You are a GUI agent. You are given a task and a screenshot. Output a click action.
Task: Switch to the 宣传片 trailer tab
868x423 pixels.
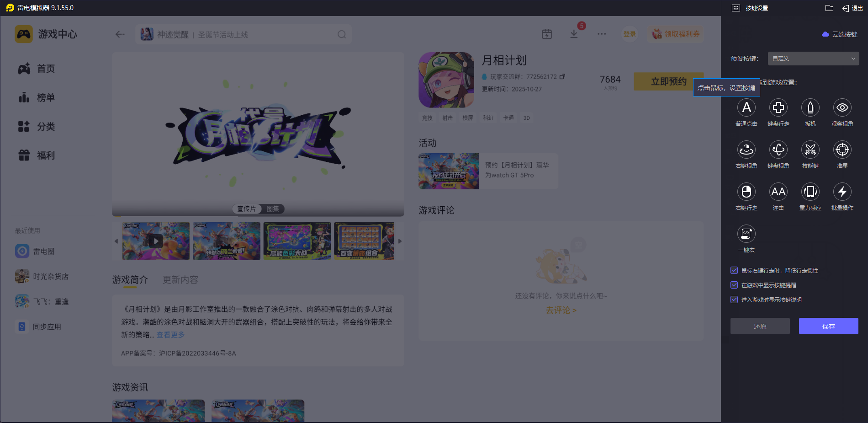247,209
